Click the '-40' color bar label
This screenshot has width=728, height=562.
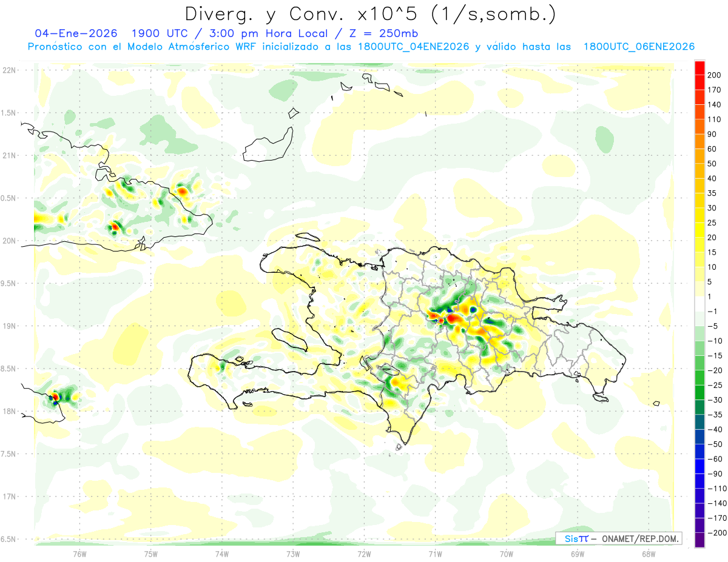715,430
